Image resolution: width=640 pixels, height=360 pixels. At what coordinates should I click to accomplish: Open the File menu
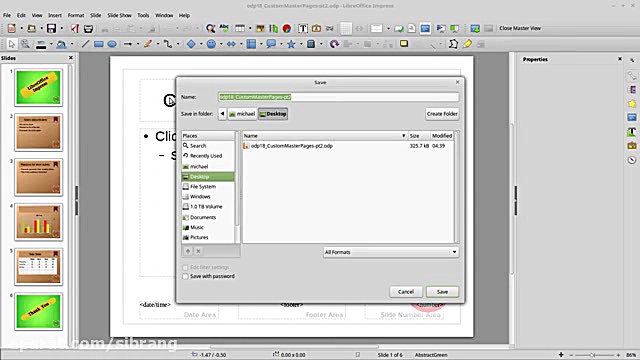point(7,15)
